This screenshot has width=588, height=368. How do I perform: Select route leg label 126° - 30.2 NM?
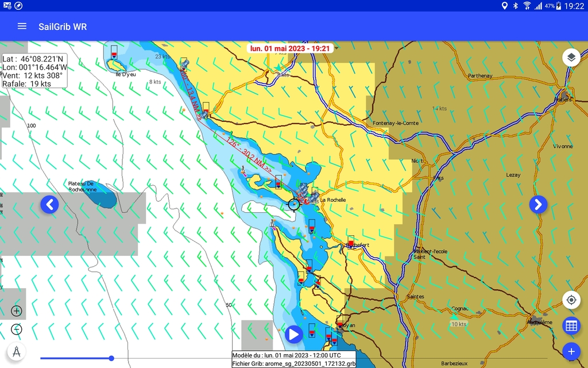249,154
